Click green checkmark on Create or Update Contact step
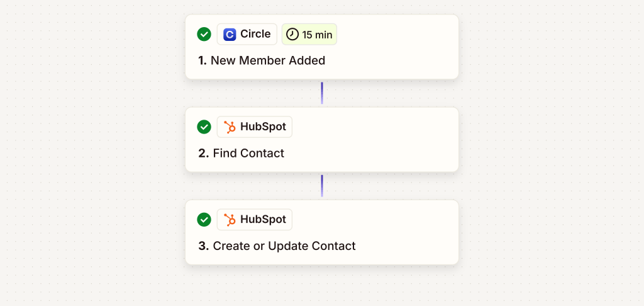Image resolution: width=644 pixels, height=306 pixels. tap(204, 220)
